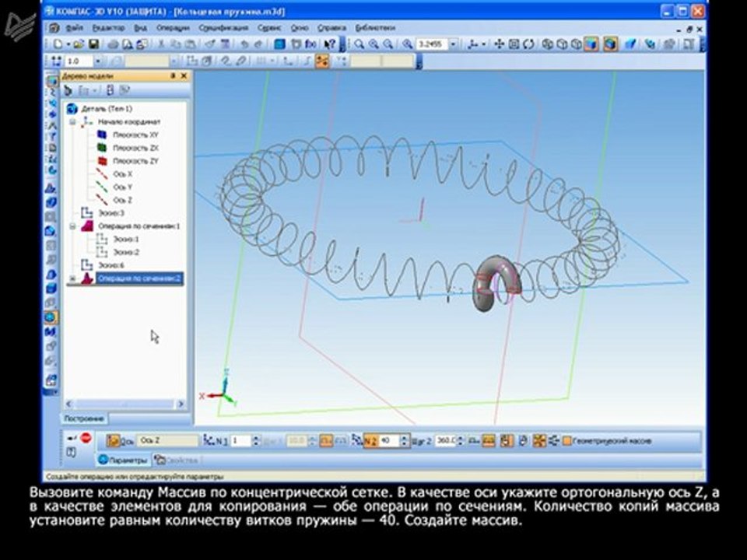
Task: Click the axis selection icon beside Ось
Action: point(113,440)
